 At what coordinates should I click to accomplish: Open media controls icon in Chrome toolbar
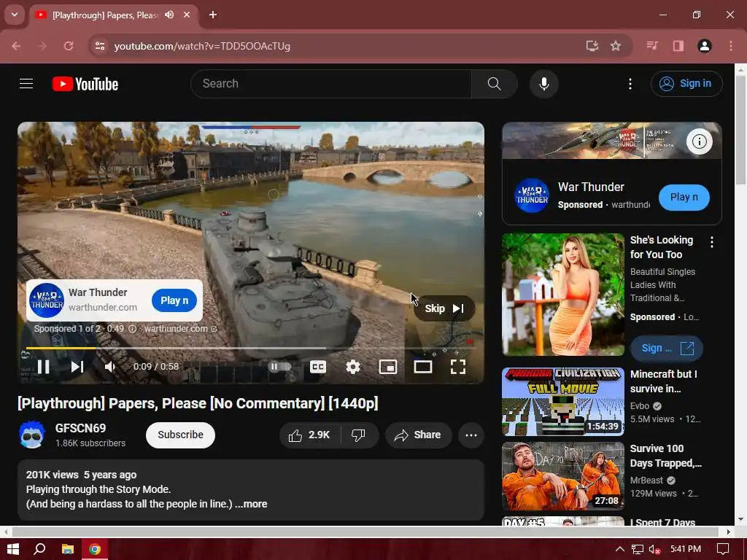[x=651, y=46]
